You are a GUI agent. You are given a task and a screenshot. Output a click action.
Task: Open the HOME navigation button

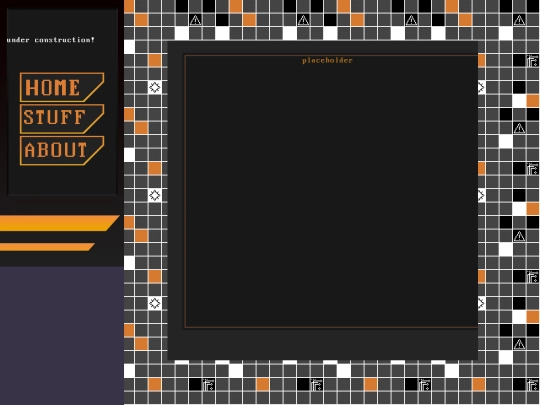click(62, 87)
